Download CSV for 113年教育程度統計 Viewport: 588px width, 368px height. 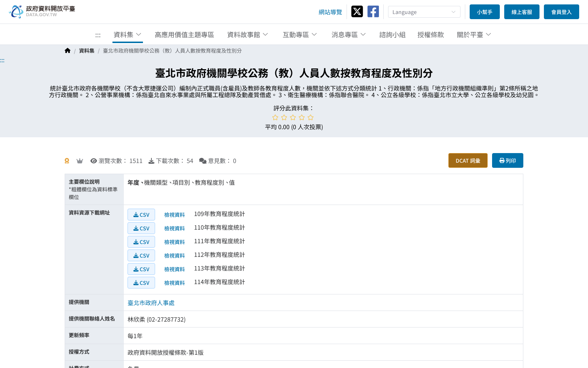pyautogui.click(x=141, y=269)
